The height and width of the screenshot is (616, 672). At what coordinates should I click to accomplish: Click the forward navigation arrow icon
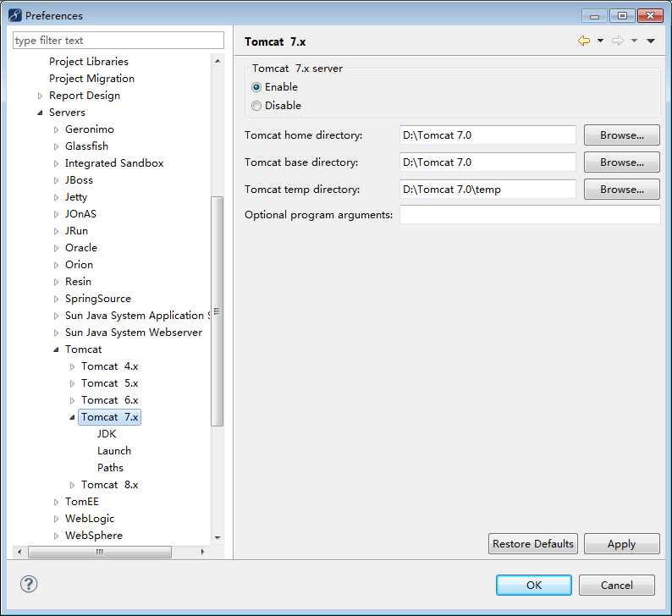[x=618, y=41]
